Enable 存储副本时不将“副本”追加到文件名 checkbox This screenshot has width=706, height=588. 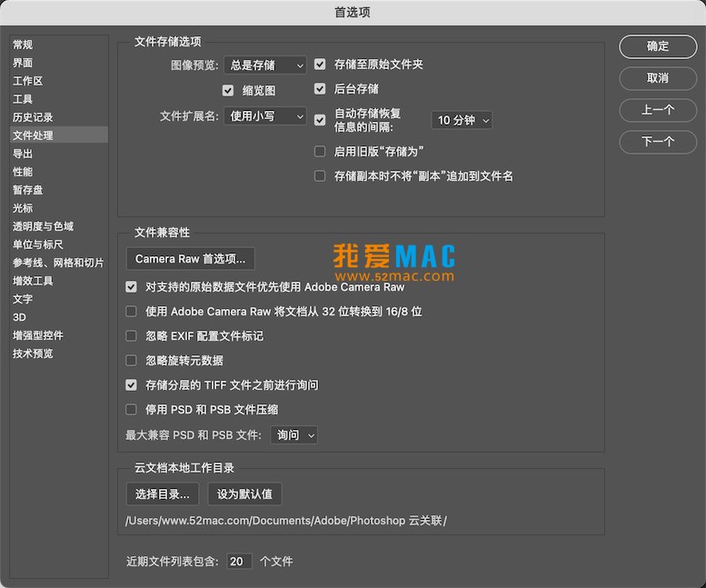point(320,176)
